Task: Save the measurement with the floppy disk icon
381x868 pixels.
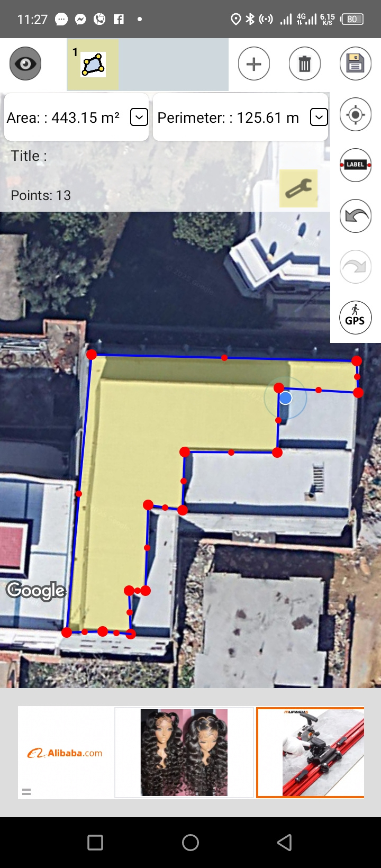Action: tap(355, 64)
